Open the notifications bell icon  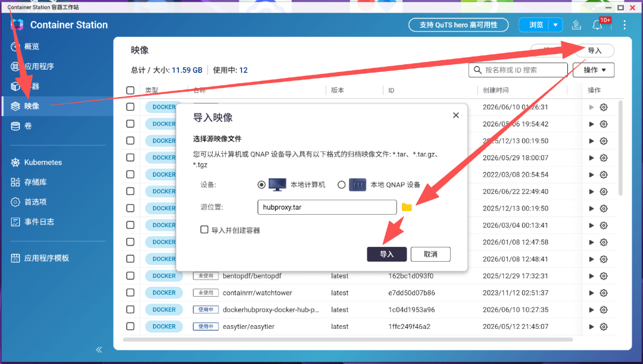[x=597, y=25]
